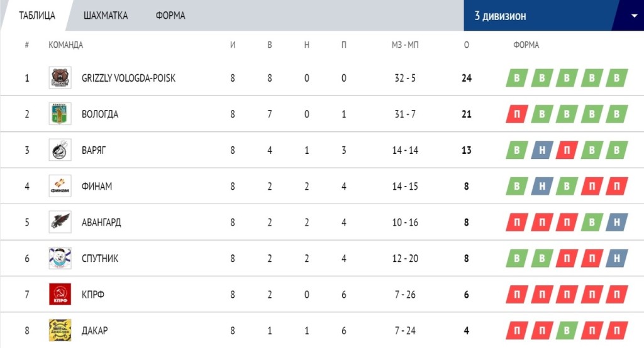Open the ВАРЯГ team name link

point(94,150)
